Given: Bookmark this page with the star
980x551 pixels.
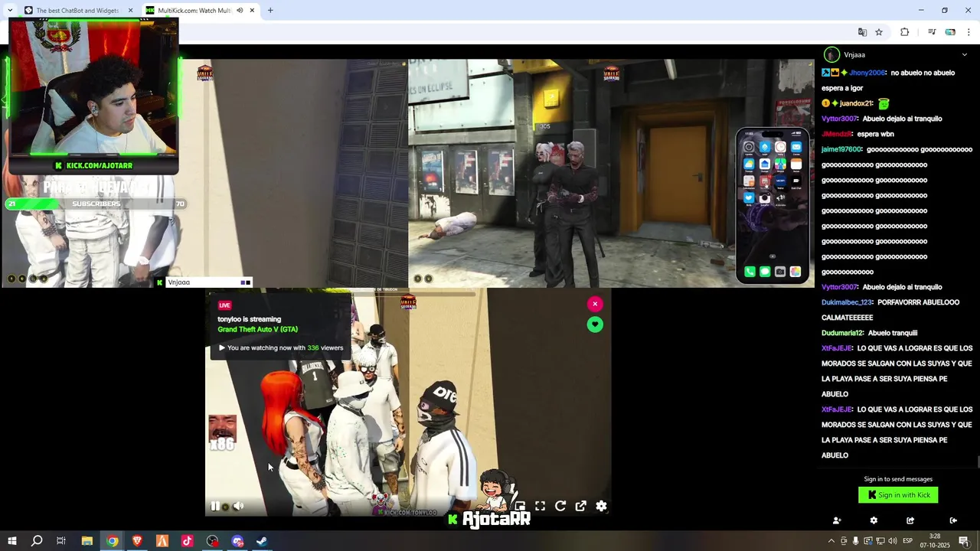Looking at the screenshot, I should coord(879,32).
